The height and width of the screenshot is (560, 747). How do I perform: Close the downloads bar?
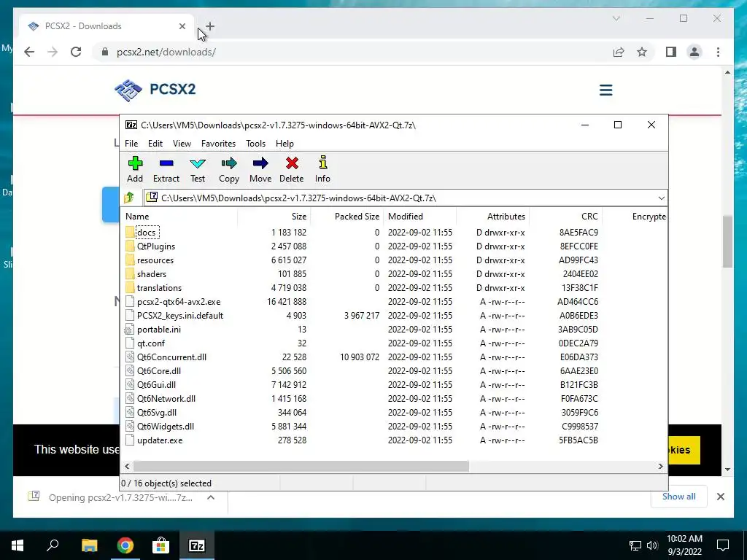(x=720, y=497)
